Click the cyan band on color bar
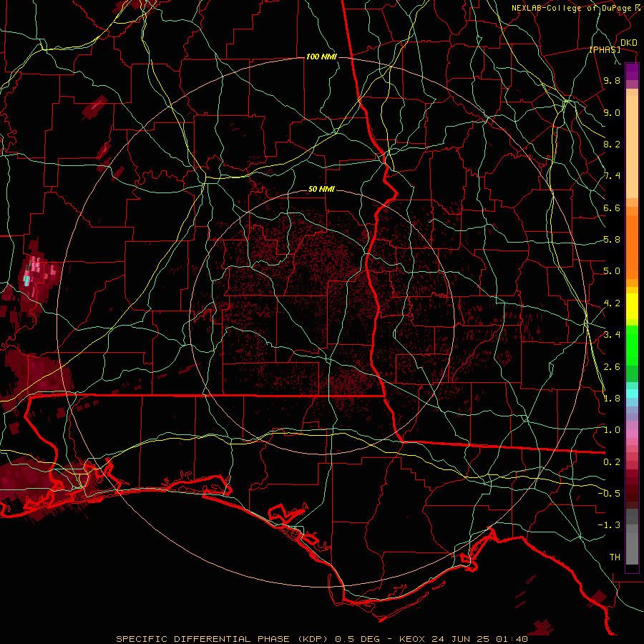Screen dimensions: 644x644 [x=632, y=394]
